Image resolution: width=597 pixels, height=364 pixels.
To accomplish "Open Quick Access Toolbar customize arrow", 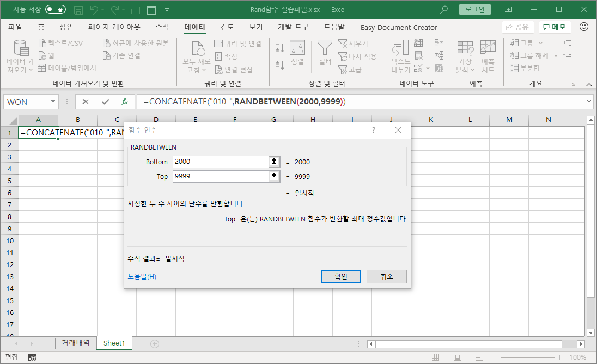I will point(167,10).
